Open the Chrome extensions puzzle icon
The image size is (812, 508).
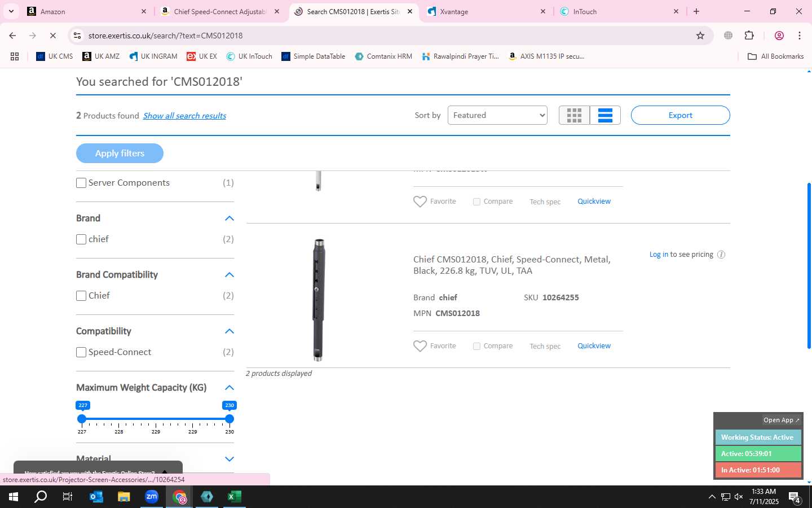[x=749, y=36]
